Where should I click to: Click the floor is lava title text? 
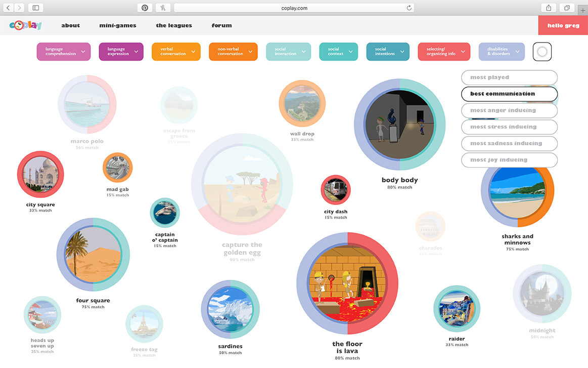347,347
